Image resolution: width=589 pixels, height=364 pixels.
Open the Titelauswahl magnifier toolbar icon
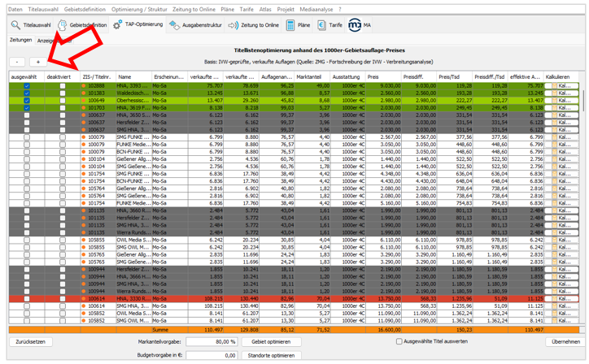click(15, 25)
